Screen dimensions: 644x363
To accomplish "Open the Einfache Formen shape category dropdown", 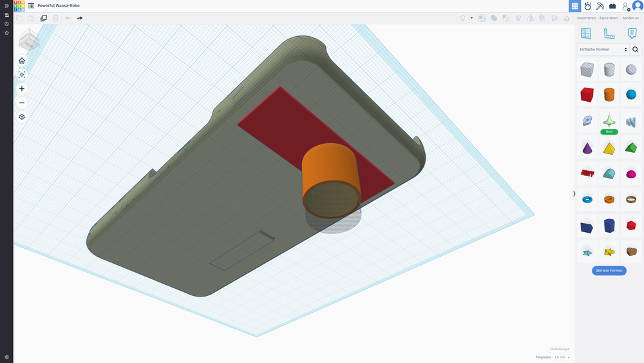I will tap(603, 50).
